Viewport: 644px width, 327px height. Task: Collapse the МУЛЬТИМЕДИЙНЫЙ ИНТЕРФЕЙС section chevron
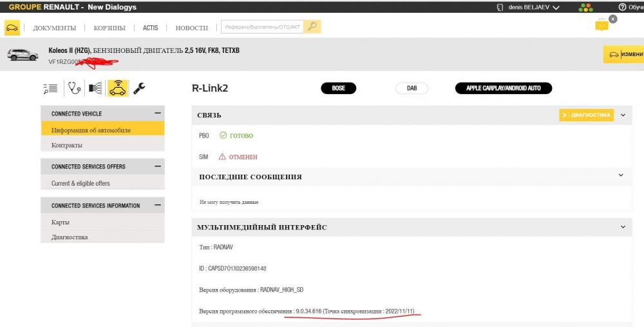[623, 227]
